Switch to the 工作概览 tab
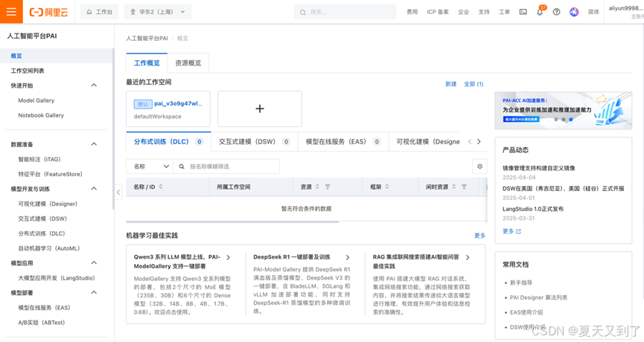This screenshot has height=342, width=644. (x=147, y=63)
